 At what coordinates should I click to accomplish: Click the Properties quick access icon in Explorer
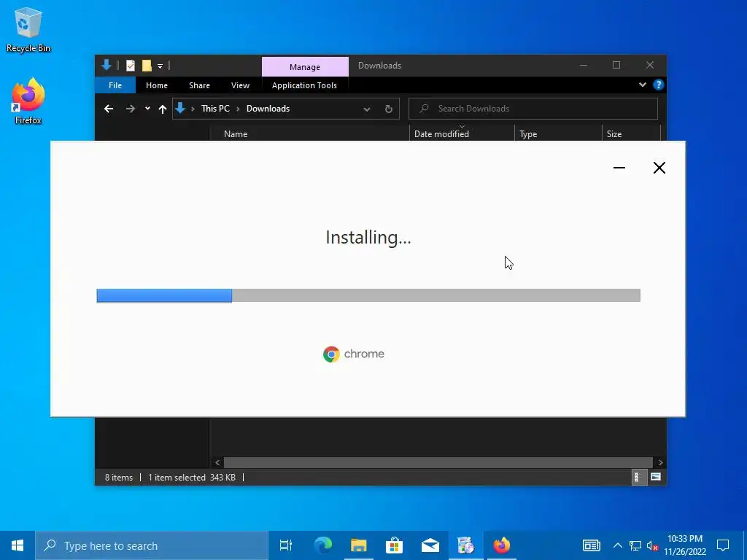coord(130,66)
